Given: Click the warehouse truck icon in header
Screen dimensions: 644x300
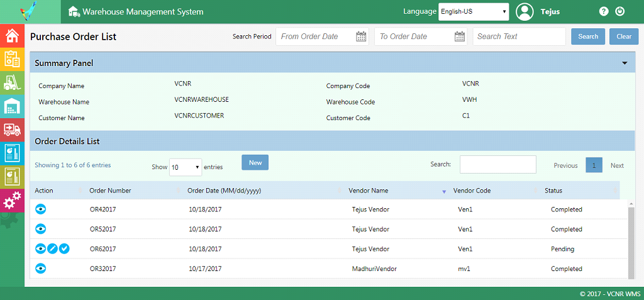Looking at the screenshot, I should (x=74, y=11).
